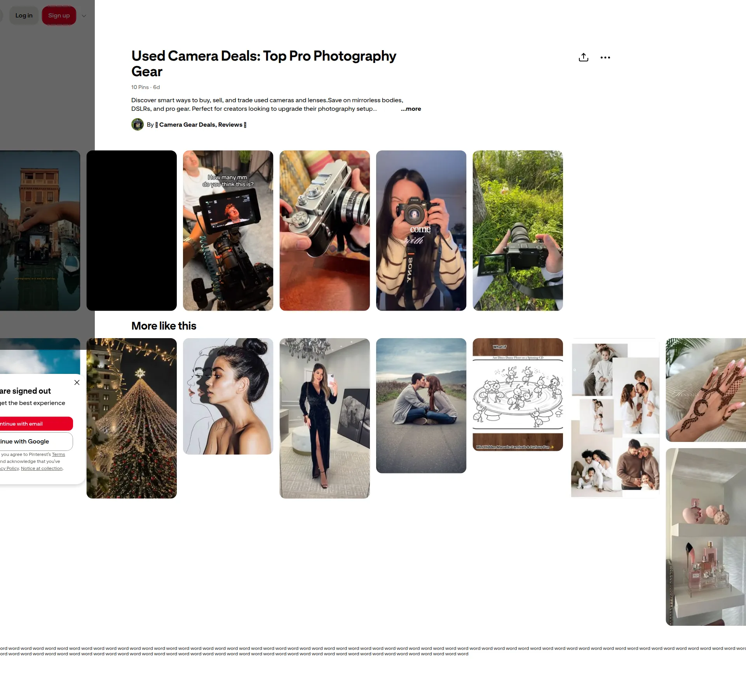This screenshot has height=700, width=746.
Task: Open the henna hand design pin
Action: (x=706, y=390)
